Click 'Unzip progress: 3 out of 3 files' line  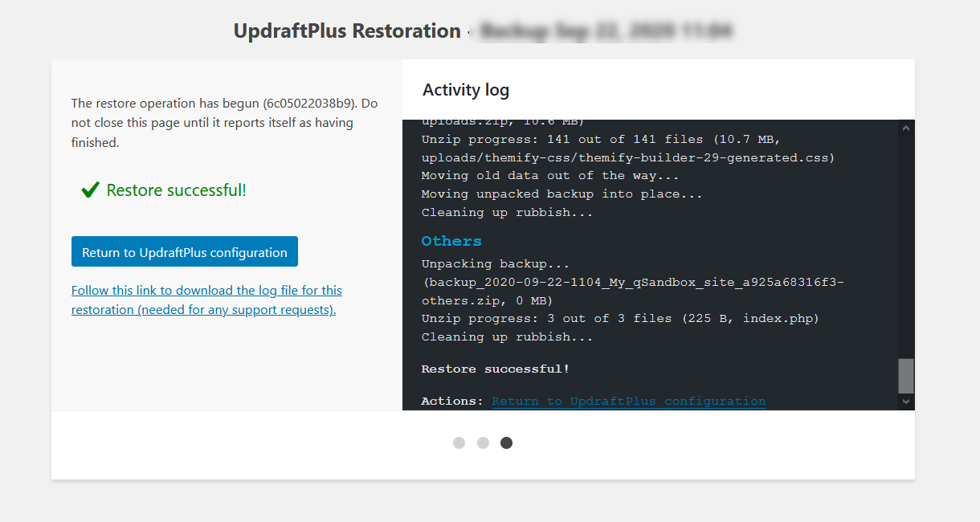click(620, 318)
